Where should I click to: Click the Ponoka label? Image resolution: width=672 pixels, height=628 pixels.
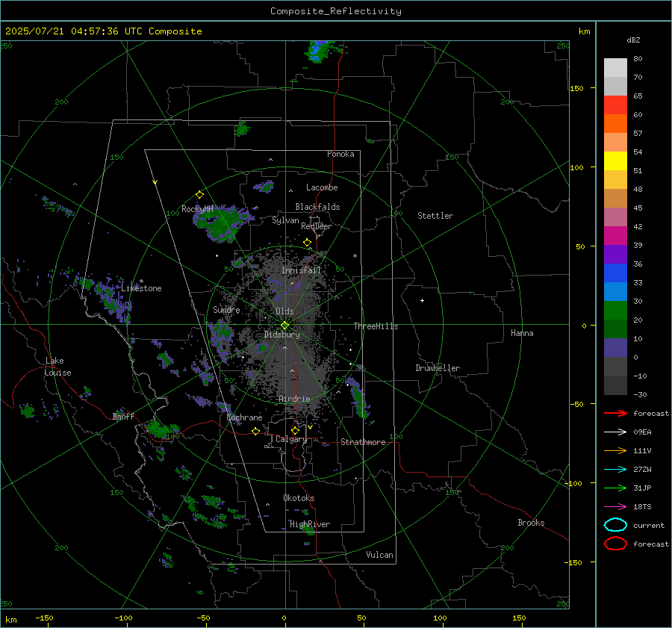tap(340, 155)
